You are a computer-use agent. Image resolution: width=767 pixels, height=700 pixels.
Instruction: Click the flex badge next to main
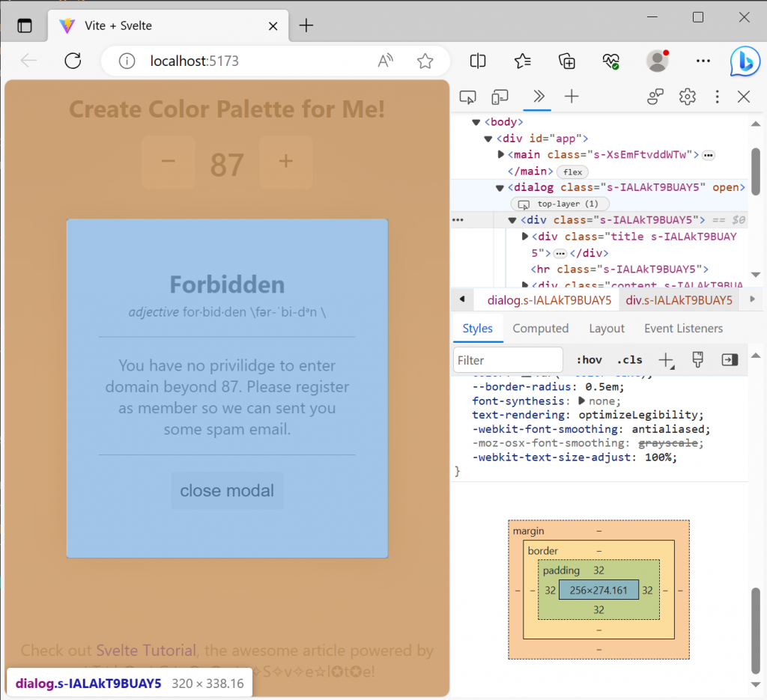(x=572, y=172)
